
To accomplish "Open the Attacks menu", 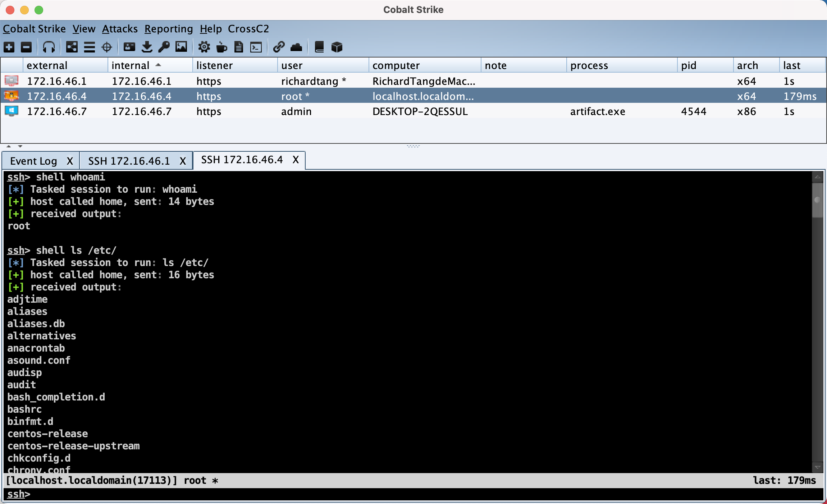I will pyautogui.click(x=120, y=29).
